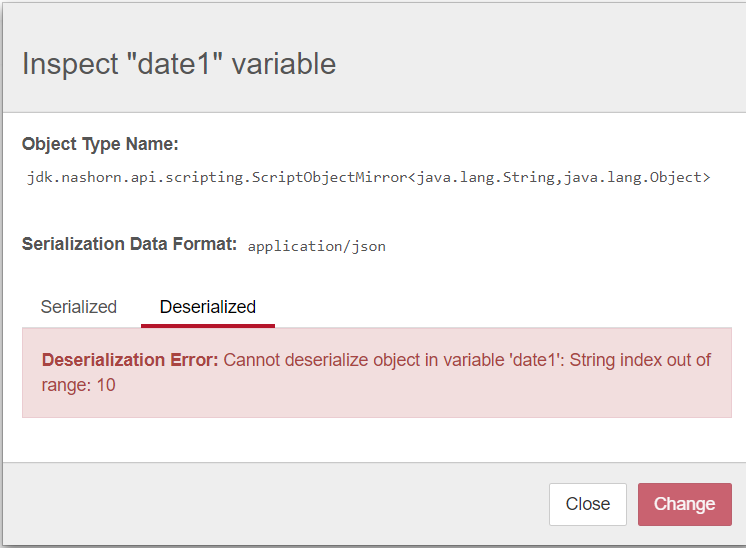The width and height of the screenshot is (746, 548).
Task: Click the Serialization Data Format label
Action: point(129,244)
